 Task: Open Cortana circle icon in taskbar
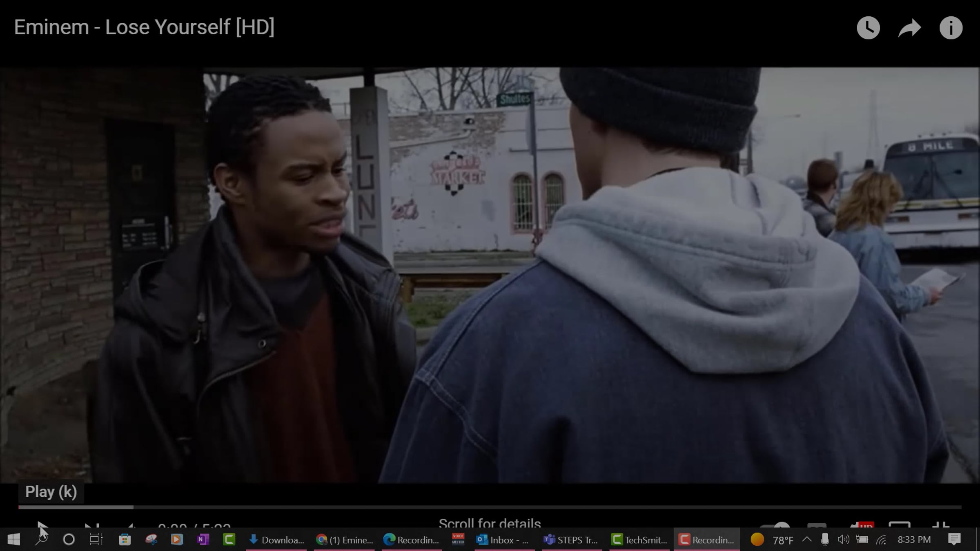tap(69, 540)
